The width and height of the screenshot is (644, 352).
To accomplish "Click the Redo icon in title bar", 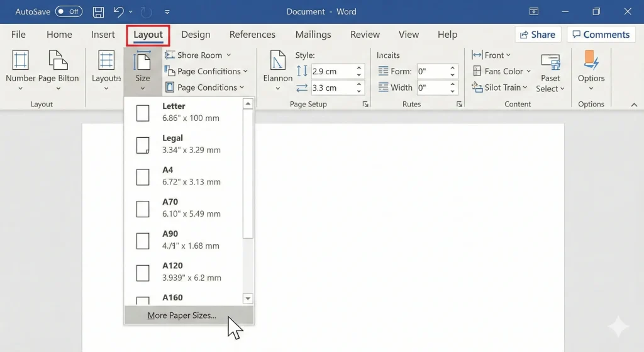I will tap(146, 12).
